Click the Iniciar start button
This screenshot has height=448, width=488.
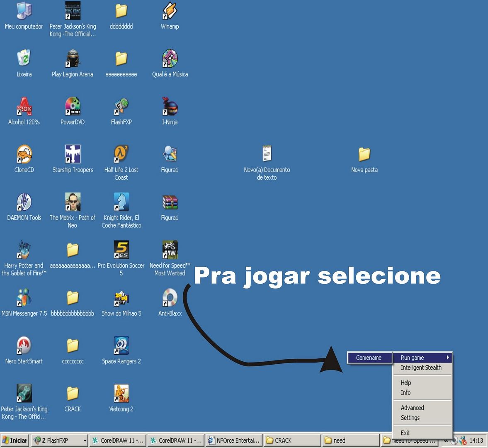pyautogui.click(x=15, y=441)
